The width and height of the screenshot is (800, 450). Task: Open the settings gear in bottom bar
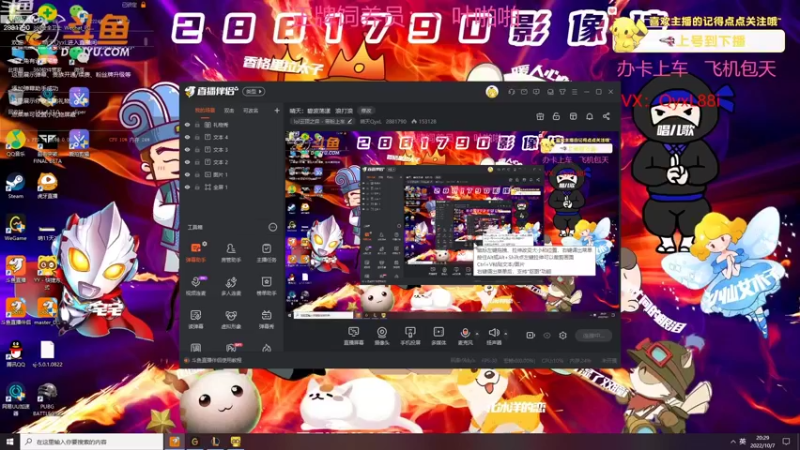tap(563, 335)
